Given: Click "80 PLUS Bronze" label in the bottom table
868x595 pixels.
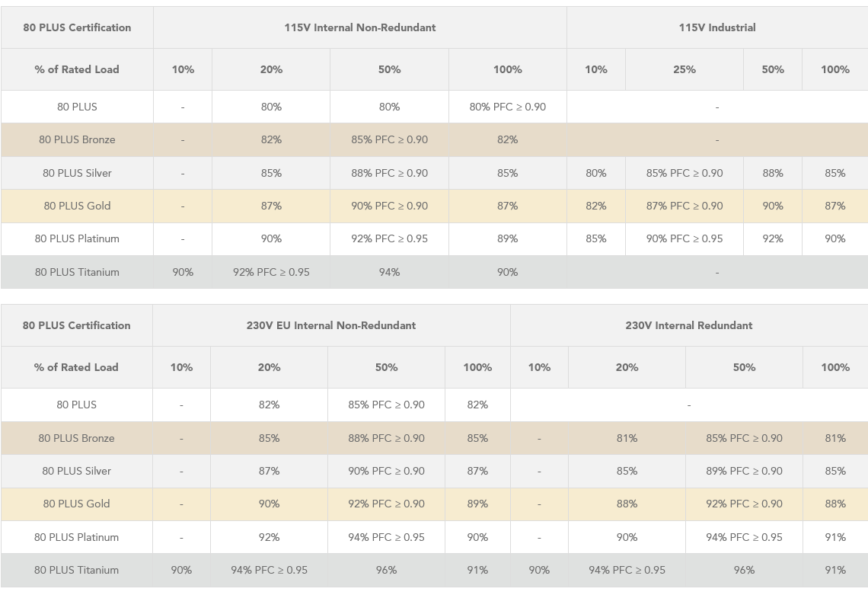Looking at the screenshot, I should tap(76, 438).
